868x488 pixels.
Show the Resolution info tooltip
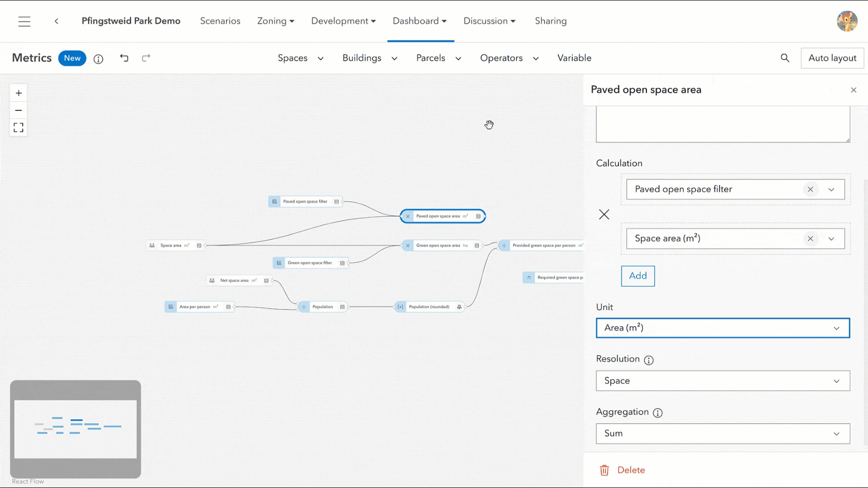[x=648, y=360]
